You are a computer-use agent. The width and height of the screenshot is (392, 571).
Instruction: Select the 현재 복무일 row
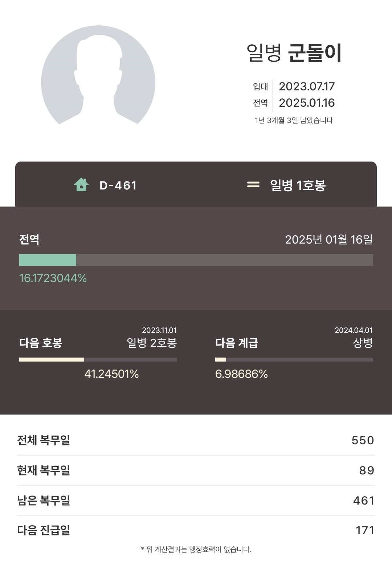(x=196, y=470)
